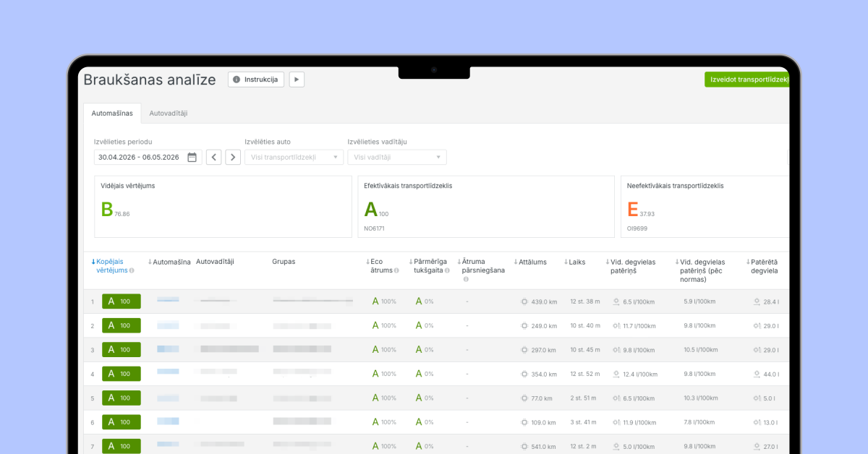Click fuel source icon beside 11.7 l/100km

click(616, 326)
